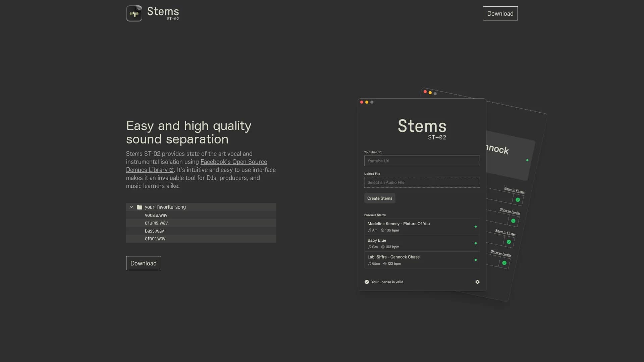Open the Baby Blue previous stem
Viewport: 644px width, 362px height.
click(x=422, y=243)
